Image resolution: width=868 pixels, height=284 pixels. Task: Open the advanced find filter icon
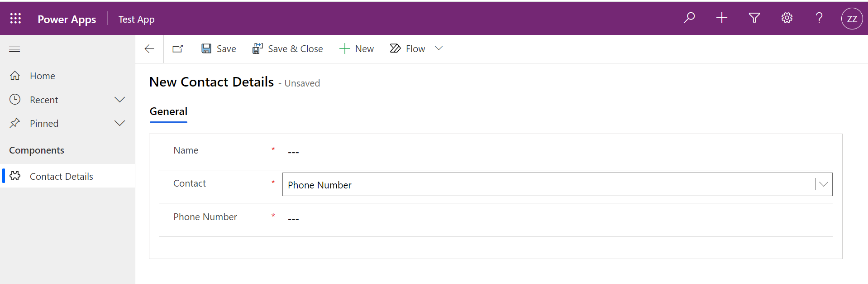pos(754,18)
